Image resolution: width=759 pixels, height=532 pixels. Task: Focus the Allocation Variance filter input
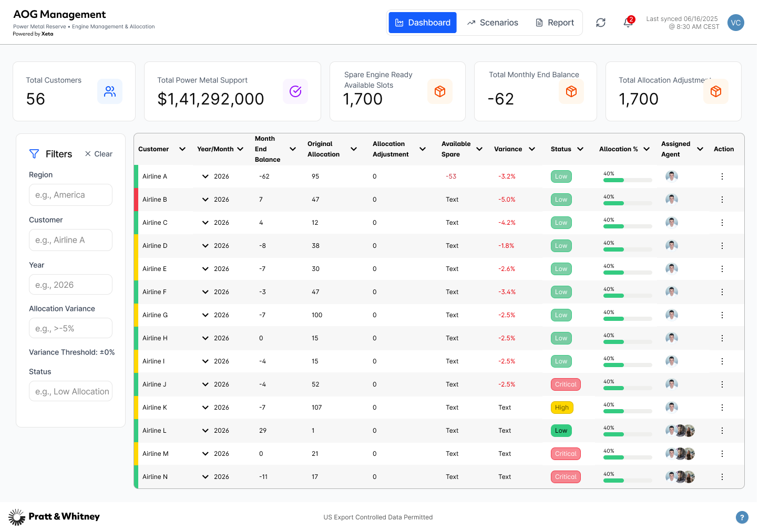pyautogui.click(x=70, y=328)
